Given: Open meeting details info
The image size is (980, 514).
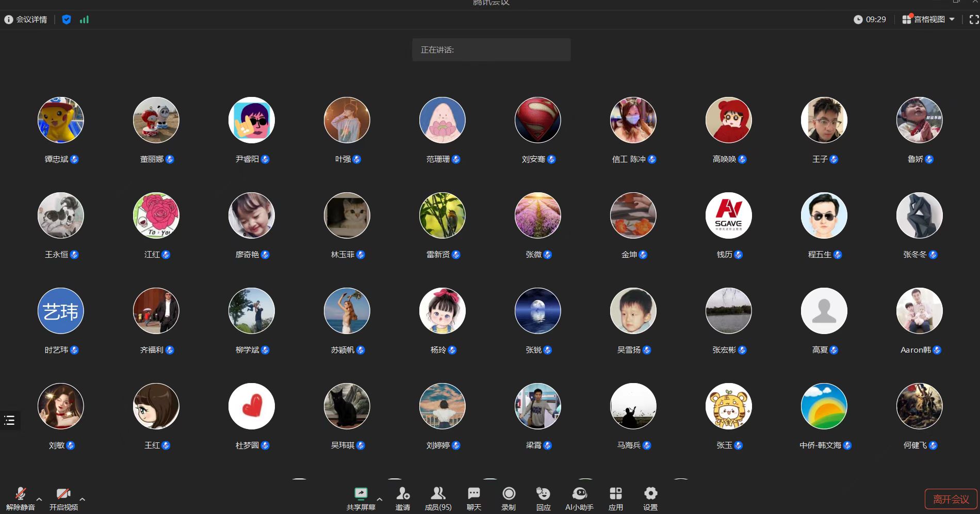Looking at the screenshot, I should (x=26, y=20).
